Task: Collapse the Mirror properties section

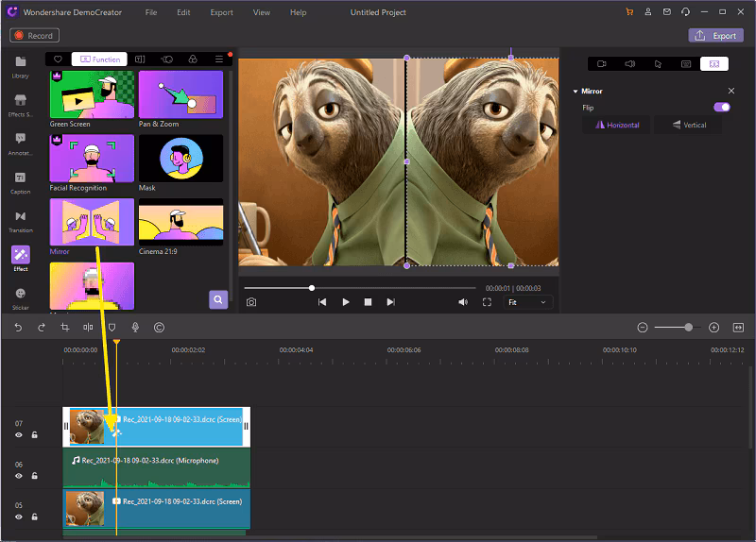Action: (575, 92)
